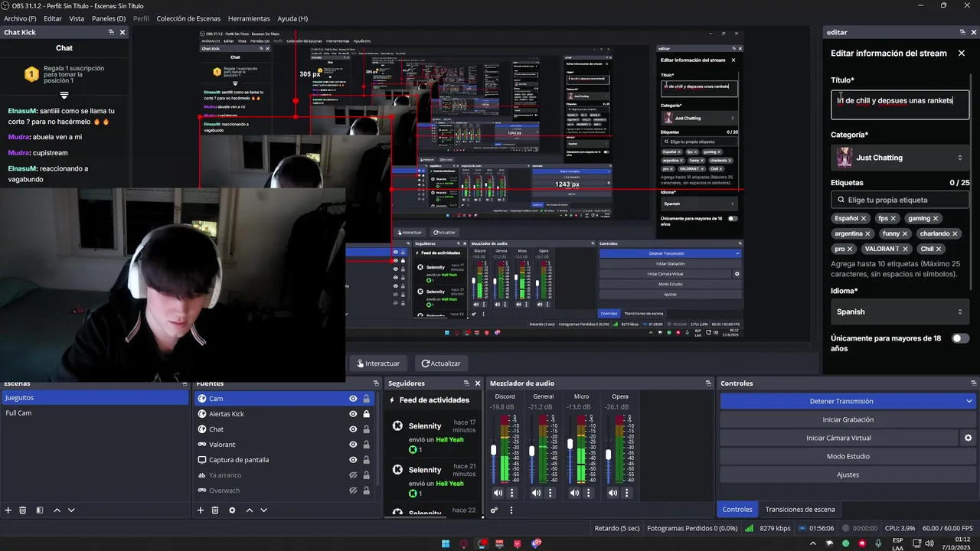Open the Colección de Escenas menu
This screenshot has height=551, width=980.
coord(188,18)
